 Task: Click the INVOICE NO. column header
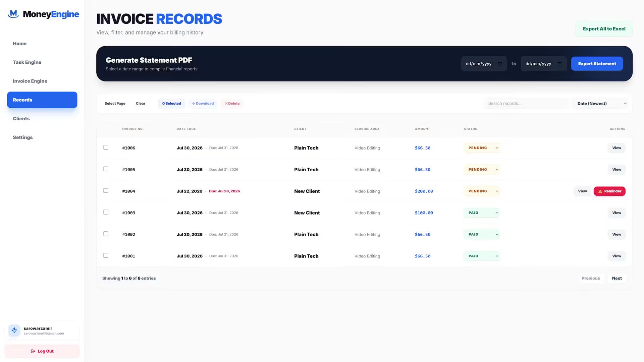[x=133, y=129]
